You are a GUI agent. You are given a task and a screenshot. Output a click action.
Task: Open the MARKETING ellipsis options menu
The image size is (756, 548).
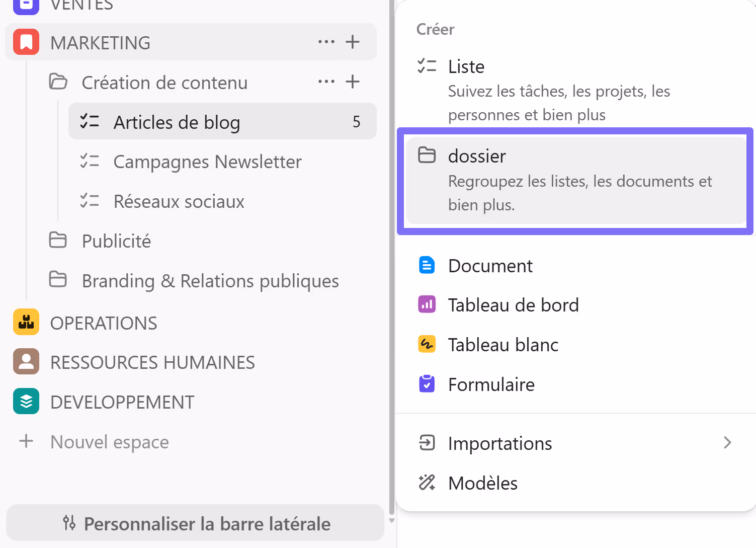(326, 42)
